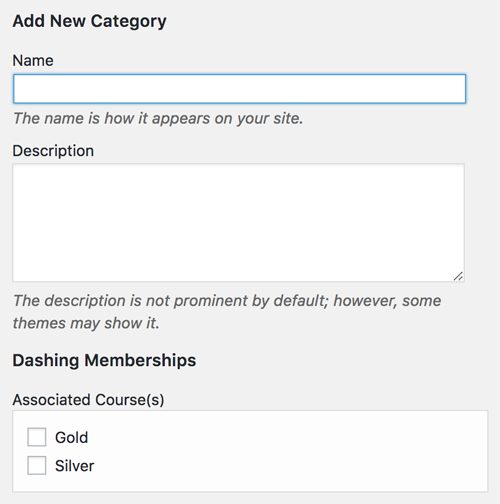Screen dimensions: 500x504
Task: Click the Name field label
Action: click(33, 60)
